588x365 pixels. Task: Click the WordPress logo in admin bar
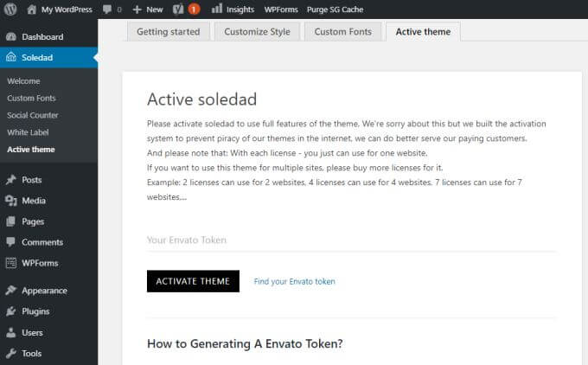pyautogui.click(x=10, y=9)
